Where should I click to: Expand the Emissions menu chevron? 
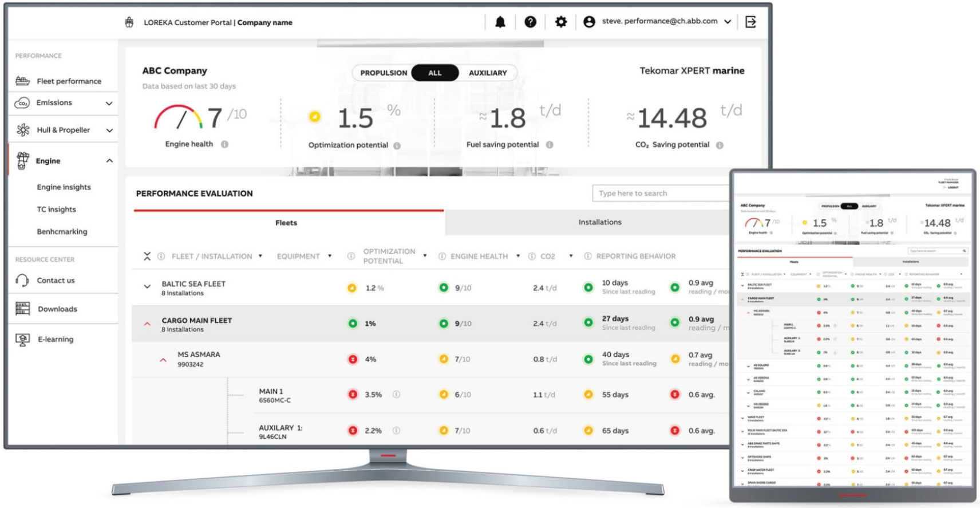(109, 103)
